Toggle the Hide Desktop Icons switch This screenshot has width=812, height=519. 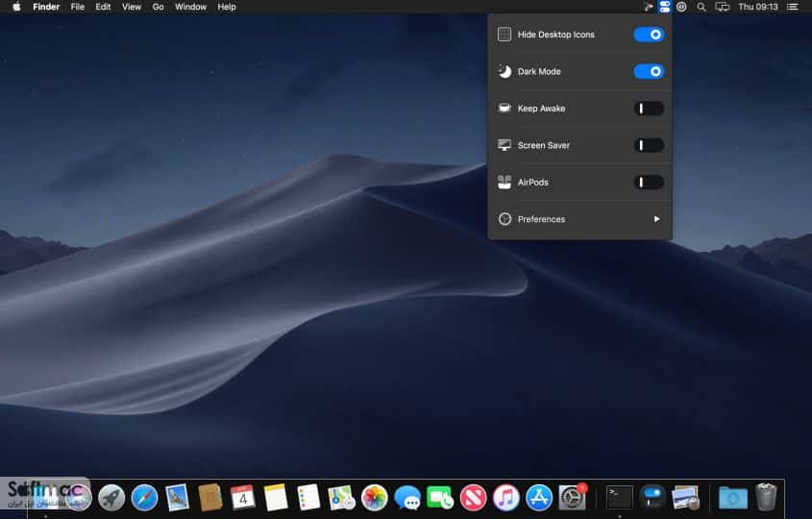(649, 35)
